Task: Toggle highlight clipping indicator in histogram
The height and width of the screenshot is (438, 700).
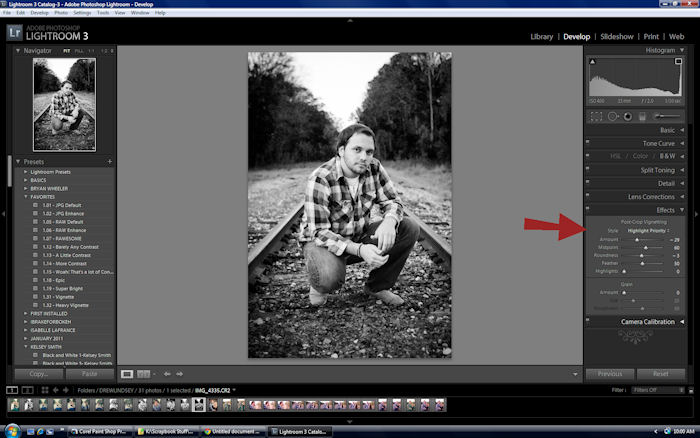Action: coord(678,61)
